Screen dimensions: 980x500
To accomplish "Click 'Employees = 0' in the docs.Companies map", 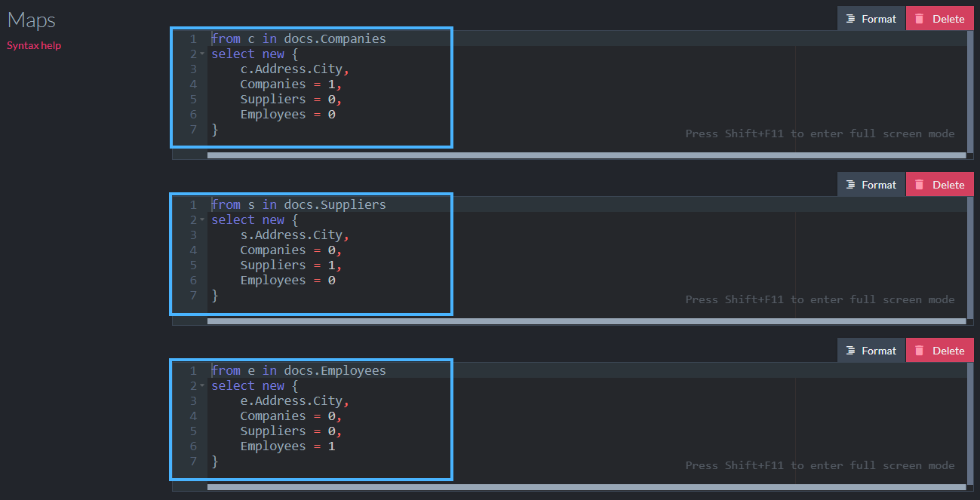I will tap(288, 114).
